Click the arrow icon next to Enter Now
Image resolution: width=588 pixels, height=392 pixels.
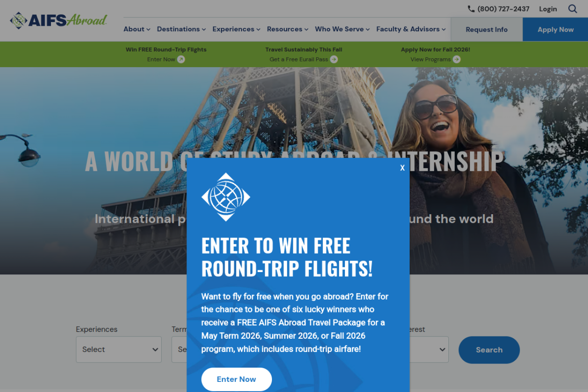coord(181,59)
